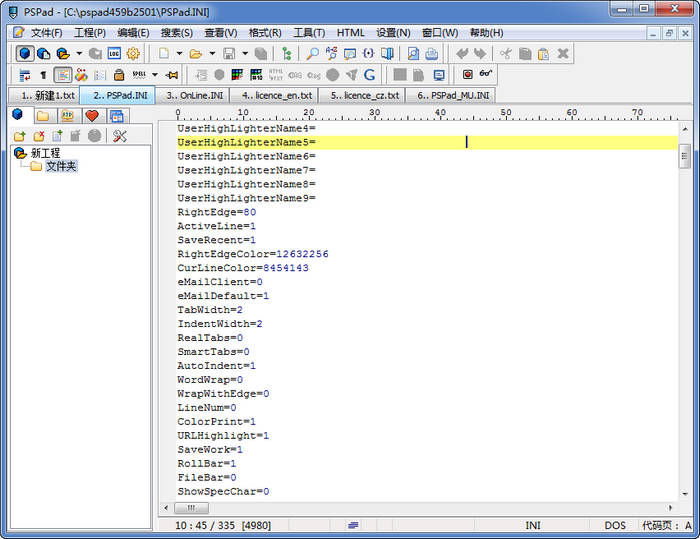Open the 文件(F) menu
Viewport: 700px width, 539px height.
46,33
